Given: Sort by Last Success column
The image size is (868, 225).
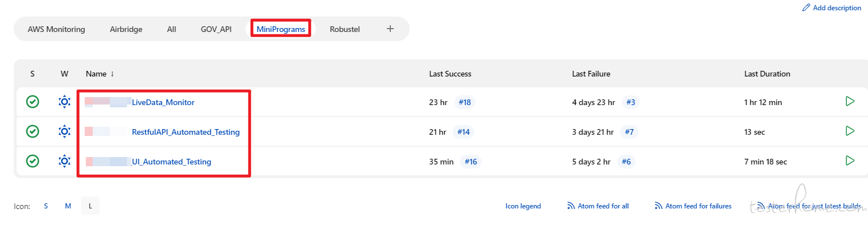Looking at the screenshot, I should (450, 74).
